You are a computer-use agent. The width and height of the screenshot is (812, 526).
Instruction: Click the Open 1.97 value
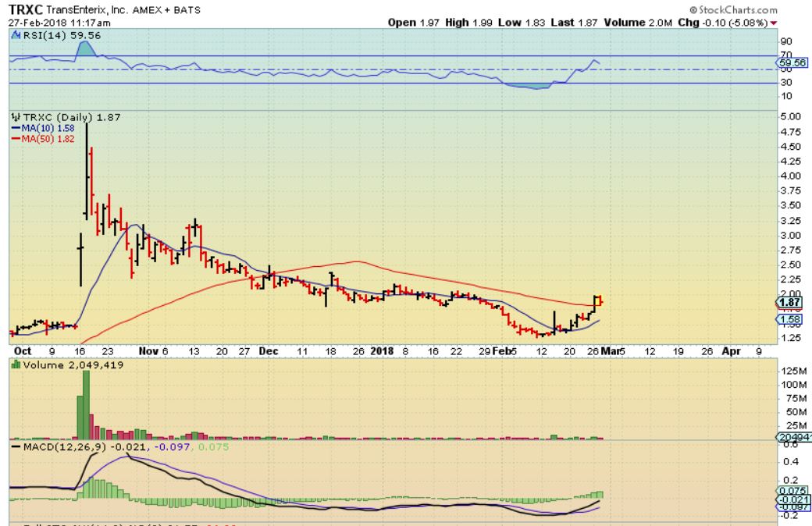pos(414,23)
